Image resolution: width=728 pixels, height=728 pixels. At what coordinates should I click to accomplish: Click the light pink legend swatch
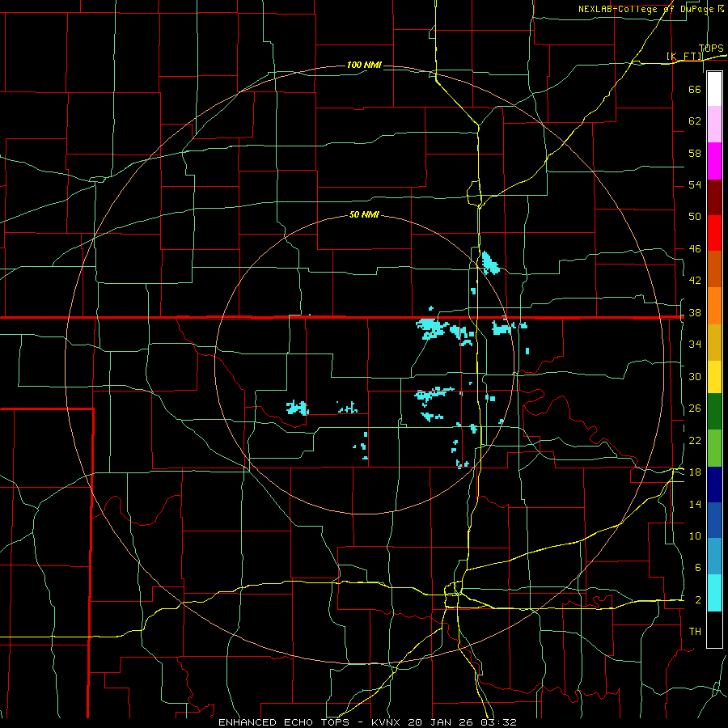[x=714, y=125]
